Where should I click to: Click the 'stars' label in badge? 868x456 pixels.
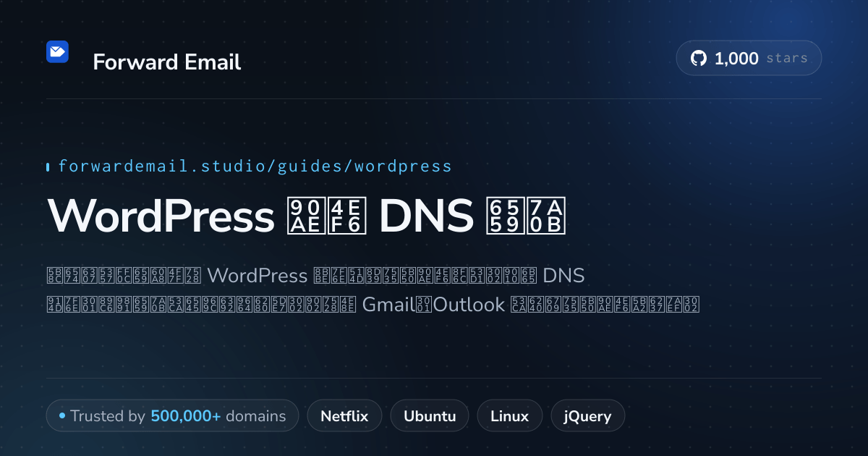click(786, 59)
